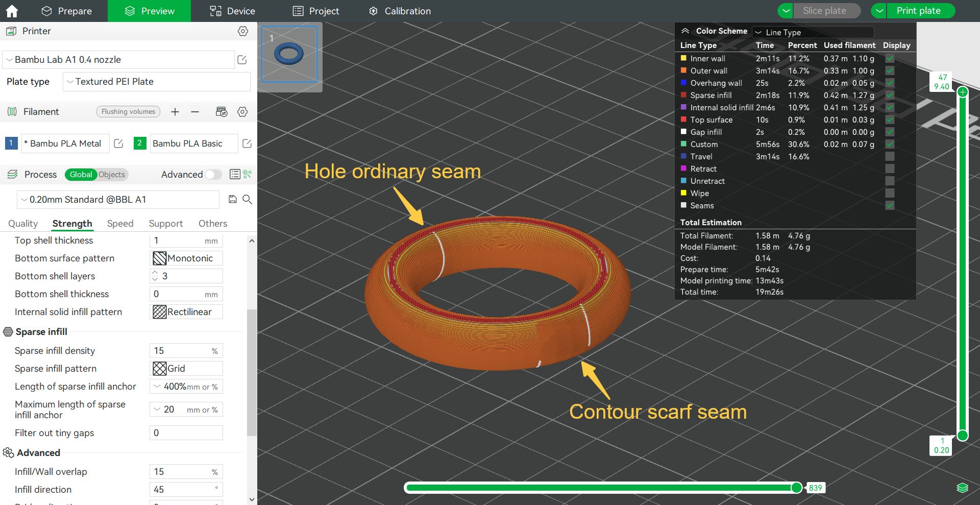Edit Bambu PLA Metal filament preset
This screenshot has width=980, height=505.
(x=118, y=143)
